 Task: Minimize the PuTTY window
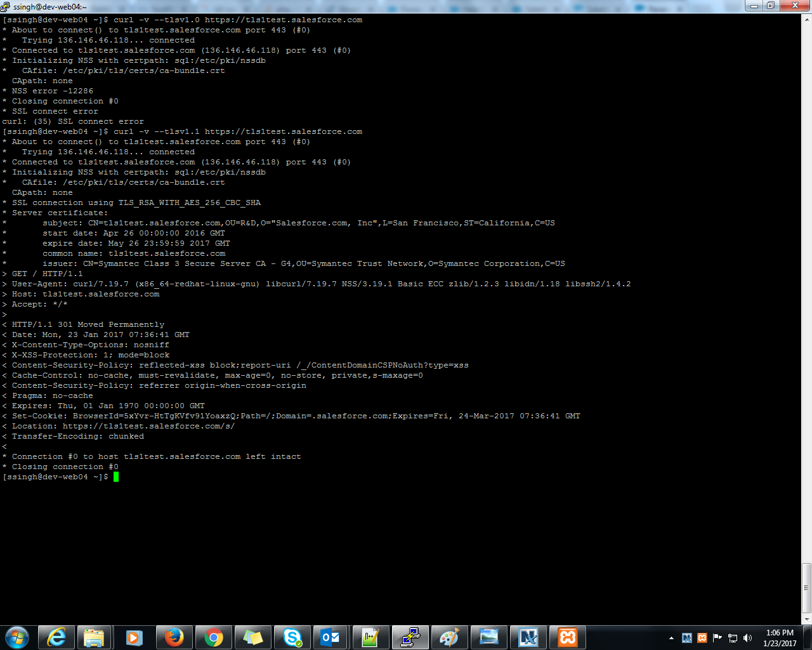[x=754, y=6]
